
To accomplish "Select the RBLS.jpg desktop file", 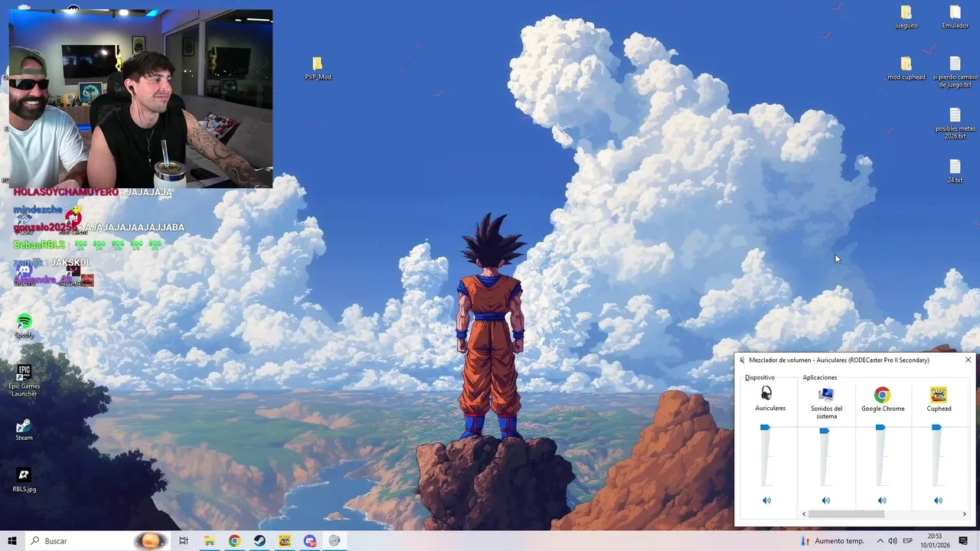I will 24,480.
